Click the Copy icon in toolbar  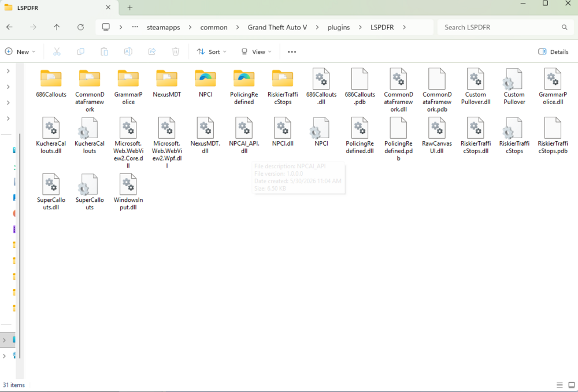[80, 51]
